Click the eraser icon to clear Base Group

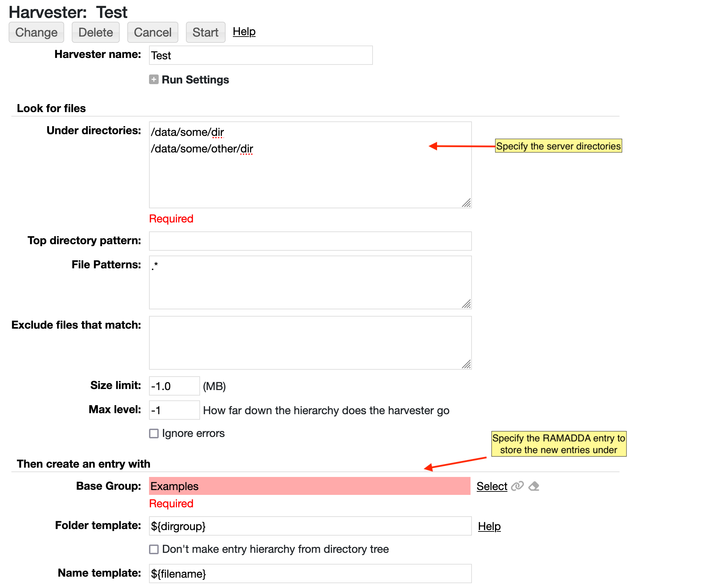pyautogui.click(x=534, y=486)
